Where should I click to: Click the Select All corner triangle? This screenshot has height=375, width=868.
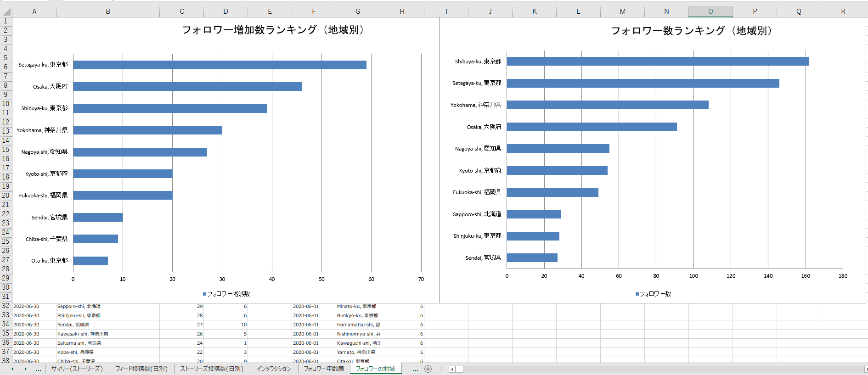coord(6,11)
